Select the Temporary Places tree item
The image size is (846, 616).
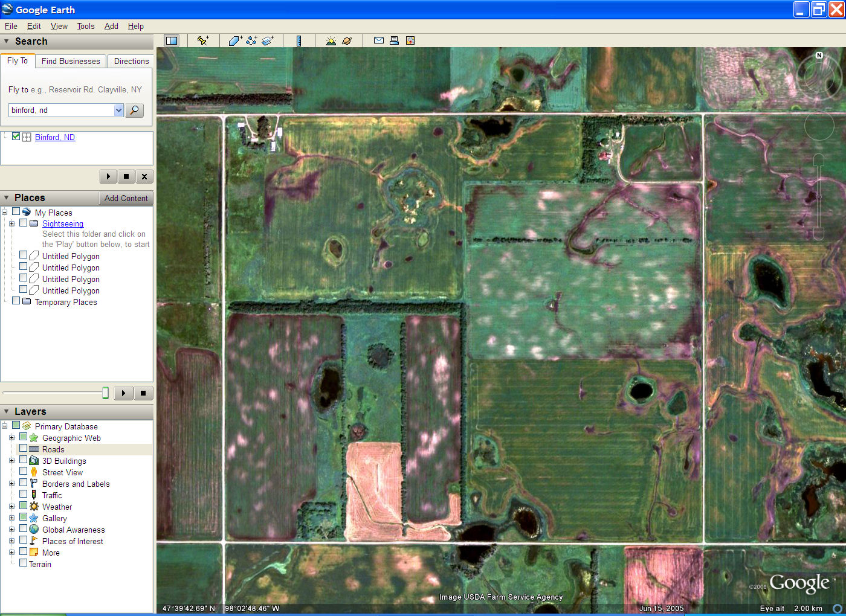click(66, 302)
